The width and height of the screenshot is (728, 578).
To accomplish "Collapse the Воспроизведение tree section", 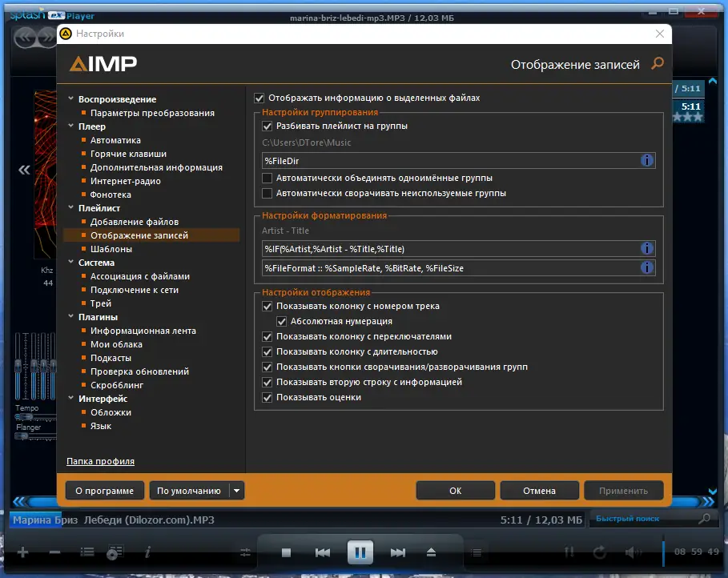I will click(x=71, y=98).
